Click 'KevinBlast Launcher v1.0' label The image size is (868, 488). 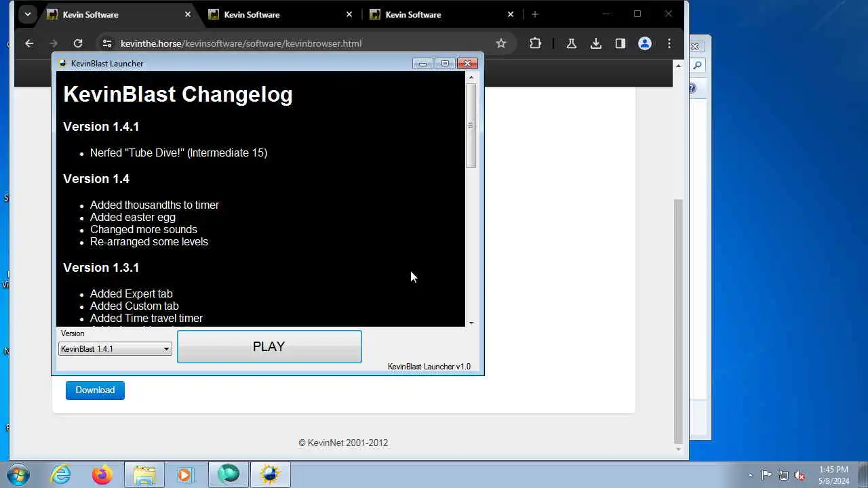429,367
